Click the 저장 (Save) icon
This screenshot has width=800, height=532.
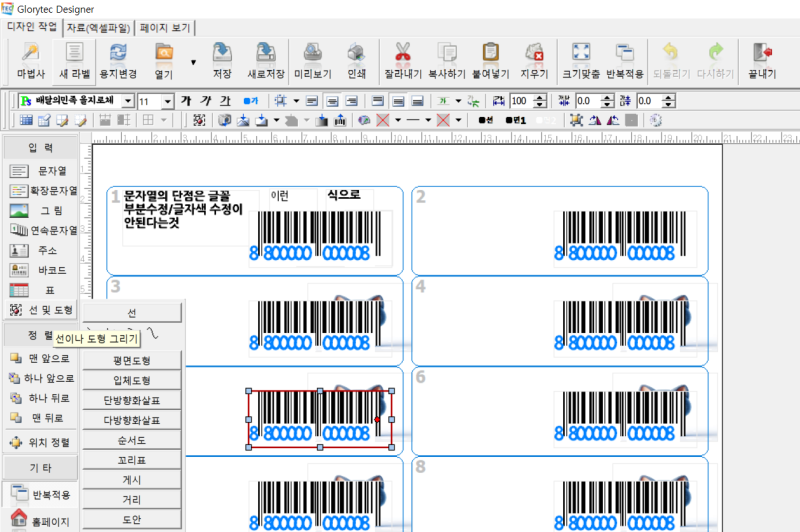(222, 61)
